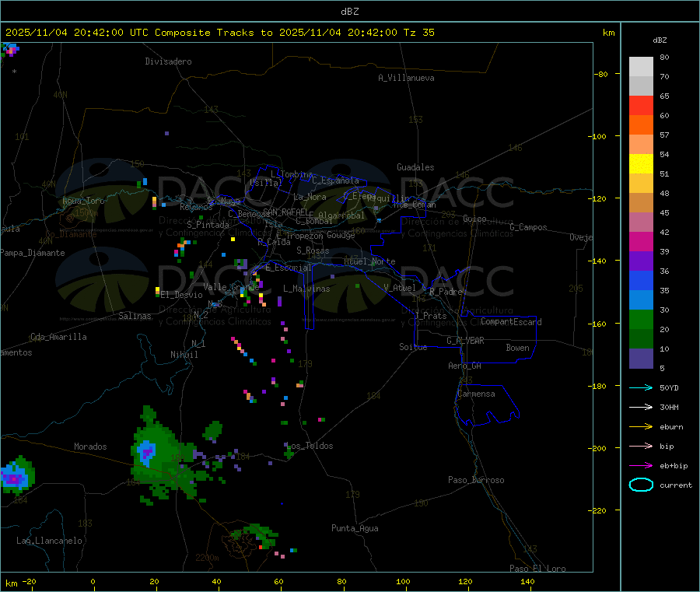Click the 'V_Atuel' place label

coord(400,288)
